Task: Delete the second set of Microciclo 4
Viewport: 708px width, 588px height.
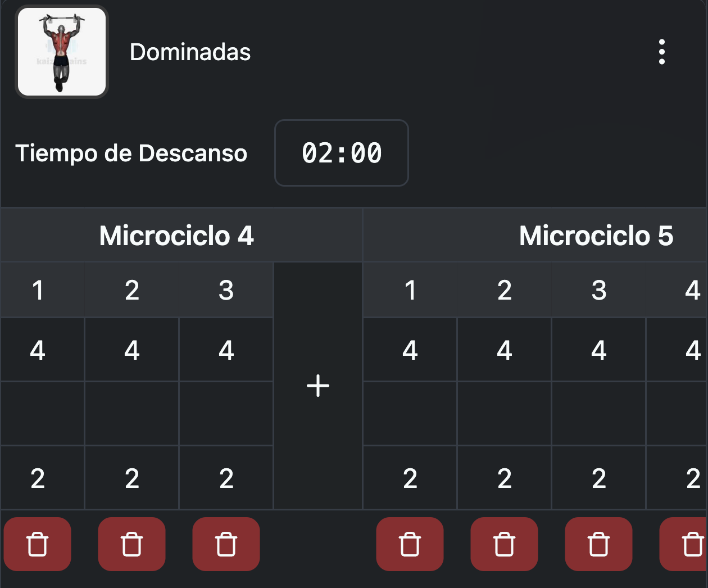Action: [x=131, y=544]
